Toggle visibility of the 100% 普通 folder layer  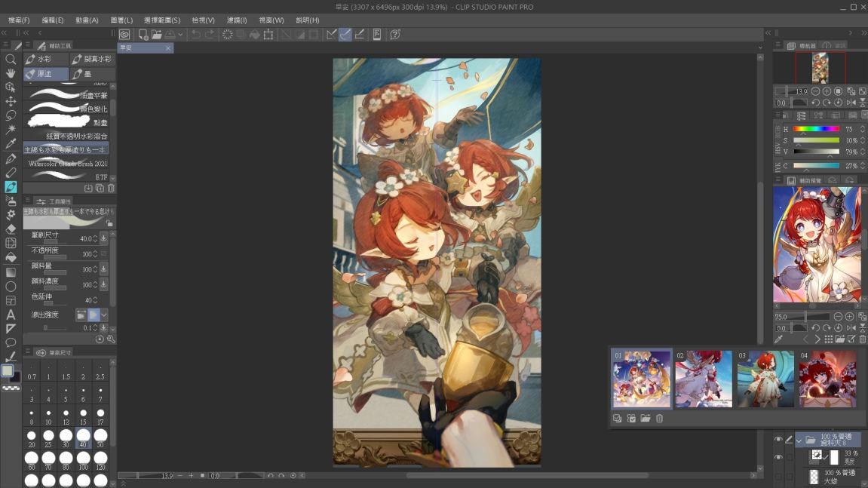click(778, 440)
